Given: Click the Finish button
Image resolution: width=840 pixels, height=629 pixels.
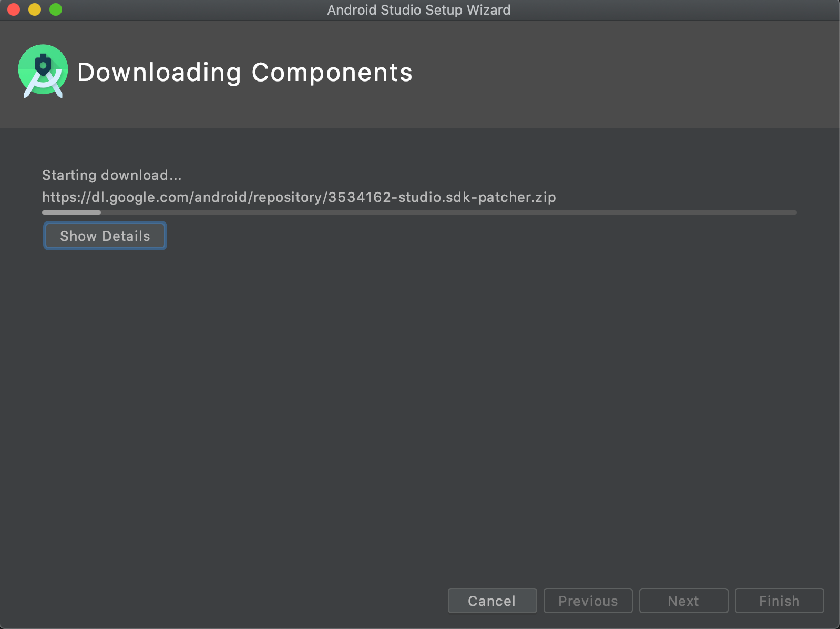Looking at the screenshot, I should 779,601.
